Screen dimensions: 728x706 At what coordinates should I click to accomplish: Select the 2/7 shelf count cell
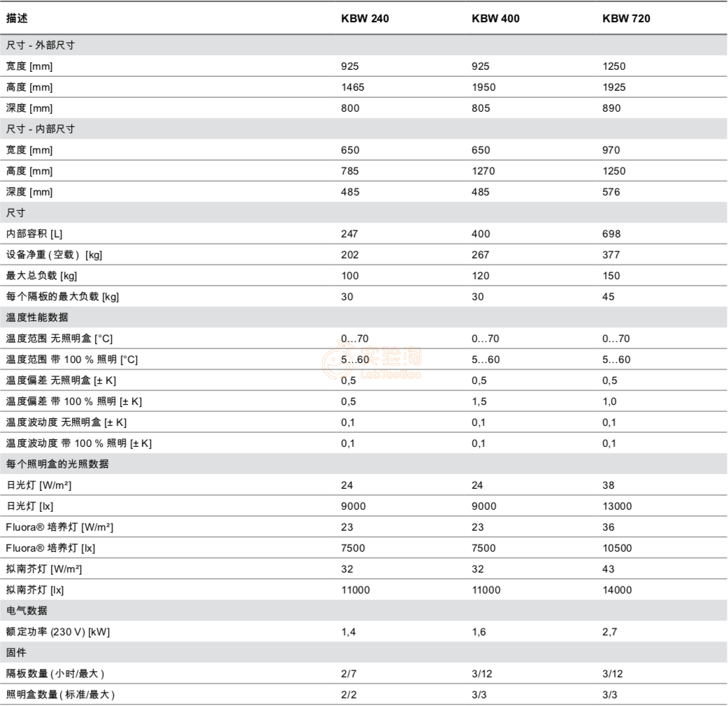point(349,674)
